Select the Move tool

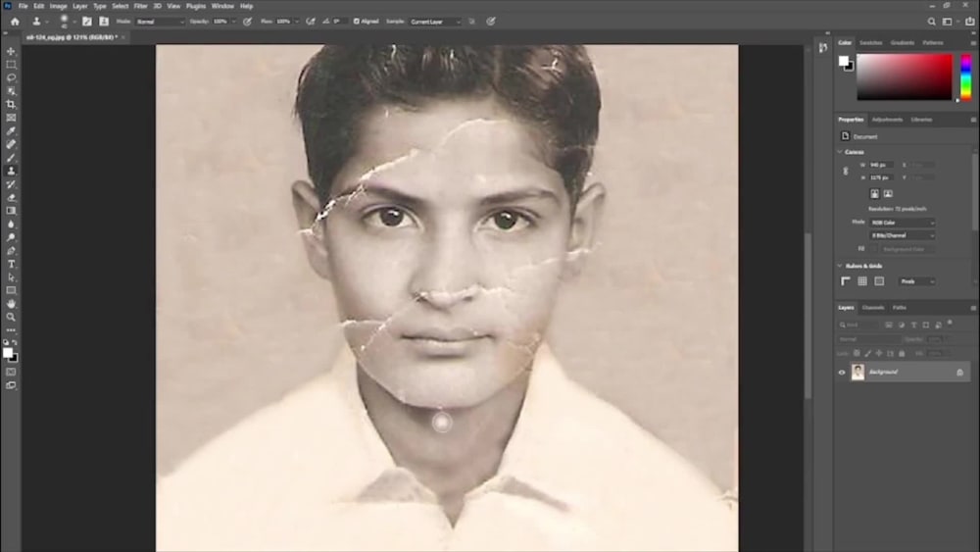(11, 51)
